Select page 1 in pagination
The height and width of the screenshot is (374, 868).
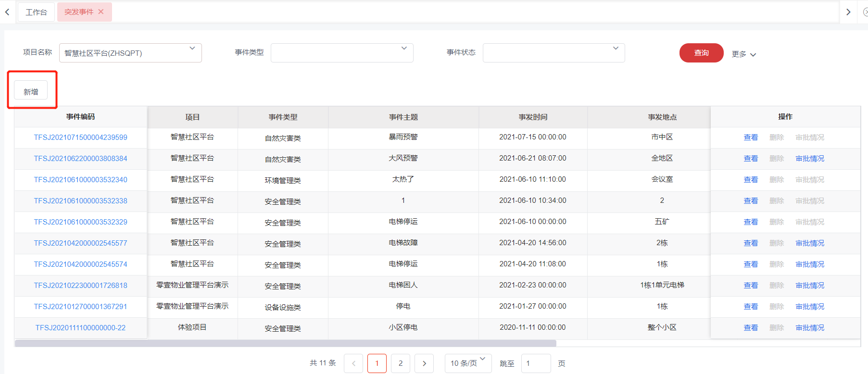[377, 363]
